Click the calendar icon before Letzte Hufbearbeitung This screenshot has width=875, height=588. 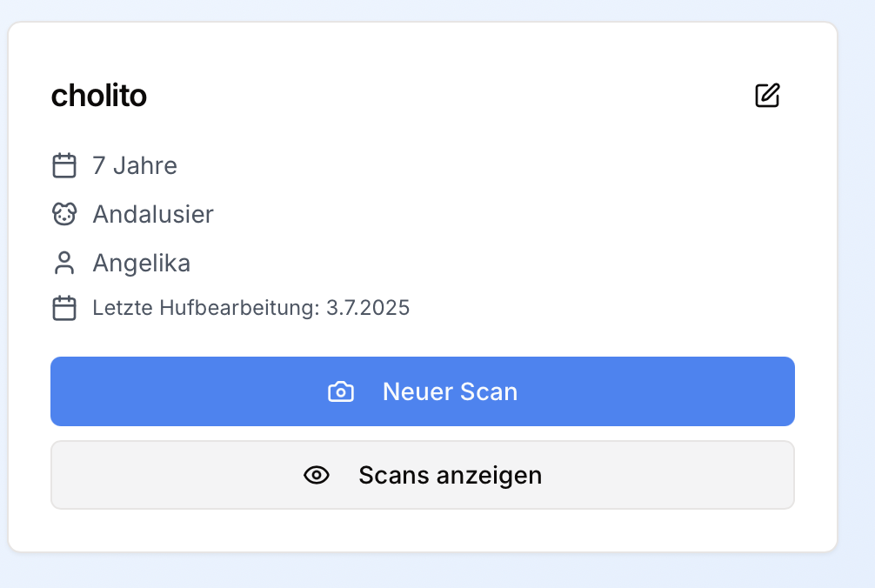[x=64, y=308]
